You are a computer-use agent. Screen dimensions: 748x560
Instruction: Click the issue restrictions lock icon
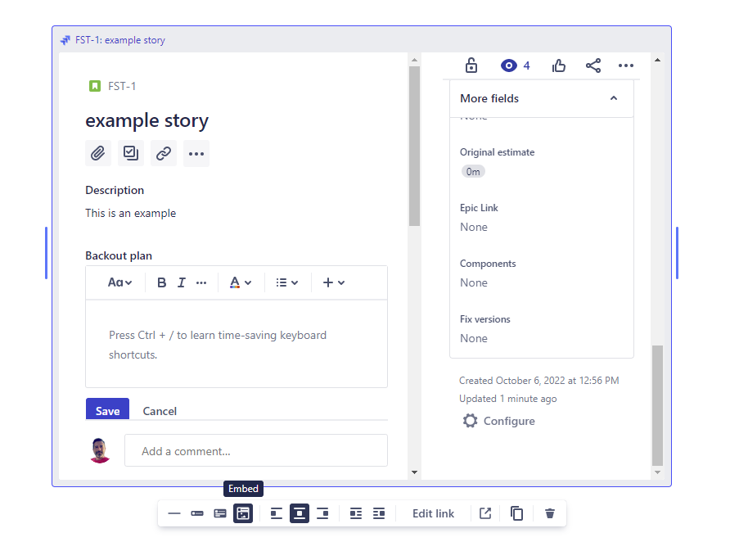[x=471, y=65]
